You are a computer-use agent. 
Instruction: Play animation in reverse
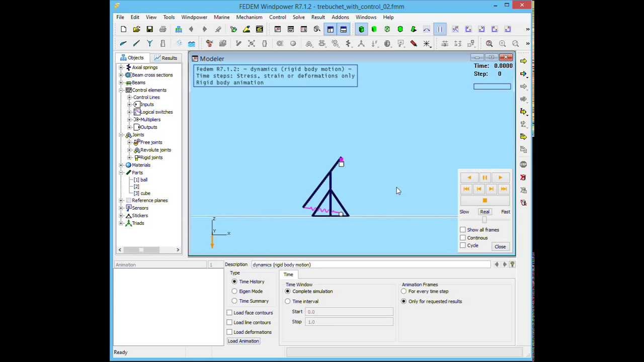coord(469,177)
